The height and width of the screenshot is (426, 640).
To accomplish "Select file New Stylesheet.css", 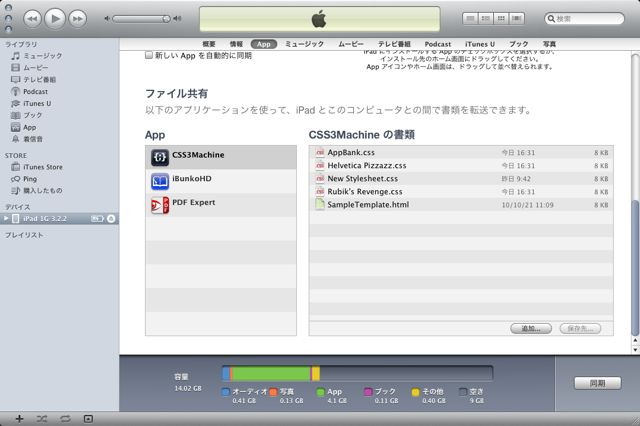I will coord(461,179).
